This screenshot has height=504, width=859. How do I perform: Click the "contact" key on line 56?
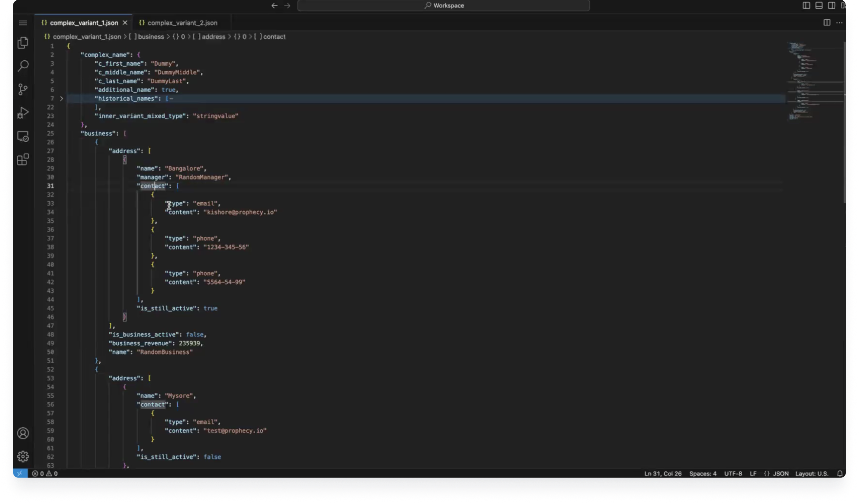(153, 404)
